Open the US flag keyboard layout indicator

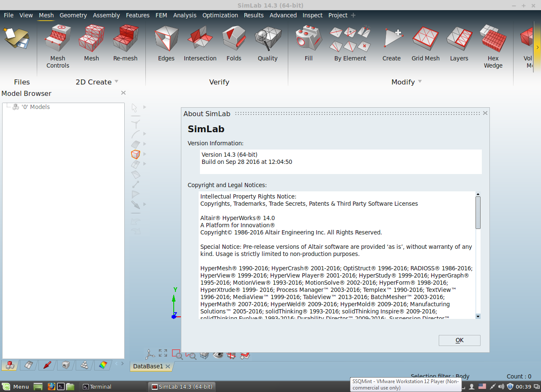tap(482, 387)
